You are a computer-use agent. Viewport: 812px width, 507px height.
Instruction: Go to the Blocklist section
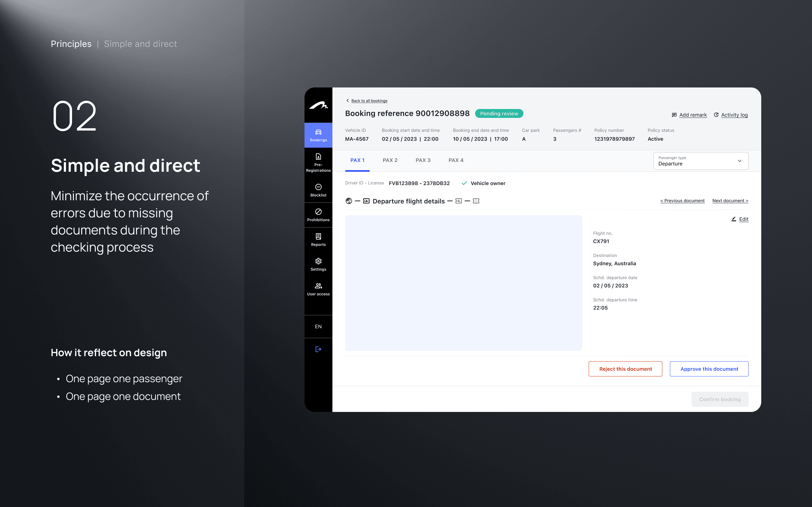[318, 190]
